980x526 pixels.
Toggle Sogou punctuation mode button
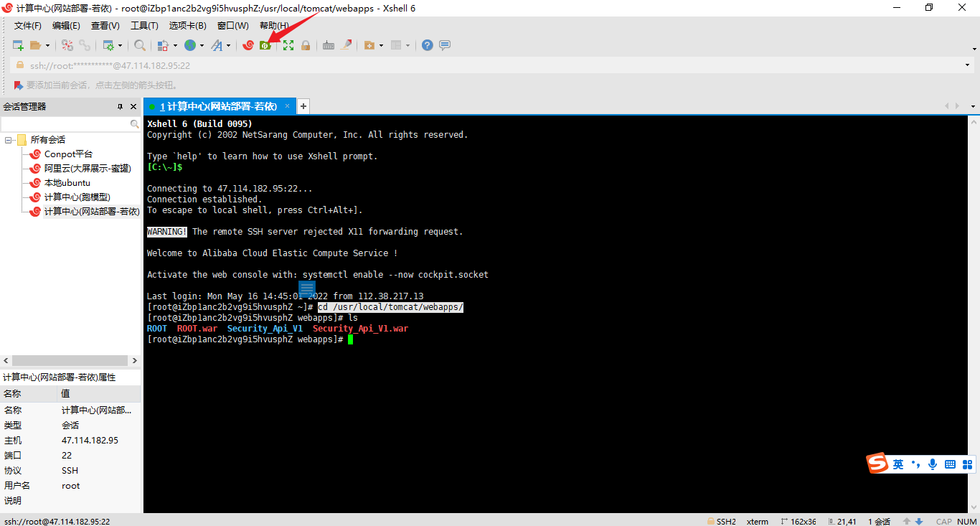(916, 464)
